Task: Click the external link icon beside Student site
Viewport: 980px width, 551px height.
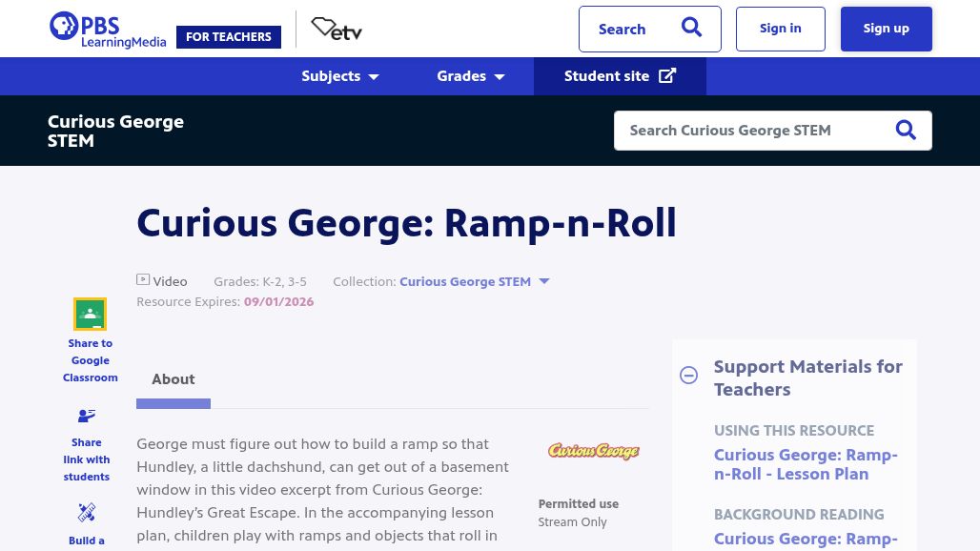Action: click(x=667, y=75)
